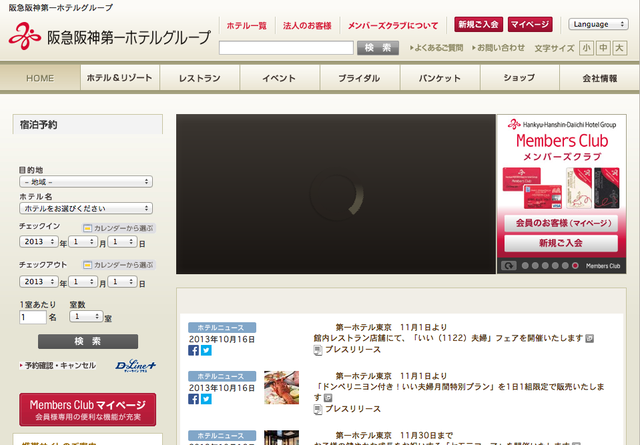640x445 pixels.
Task: Open the ホテル一覧 link
Action: pos(247,26)
